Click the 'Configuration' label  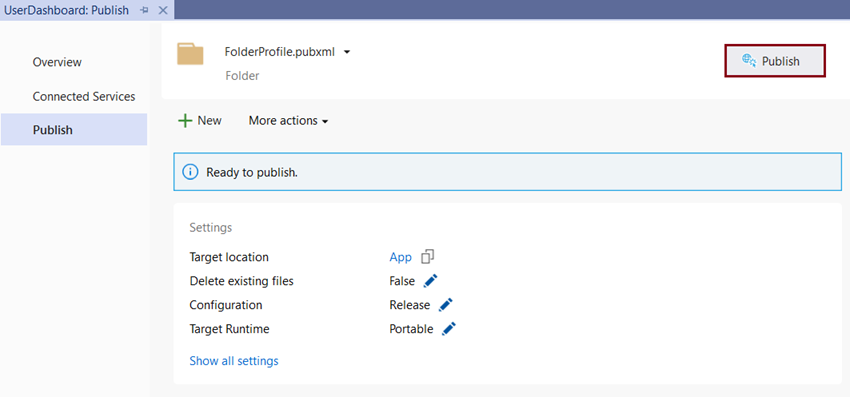coord(226,305)
